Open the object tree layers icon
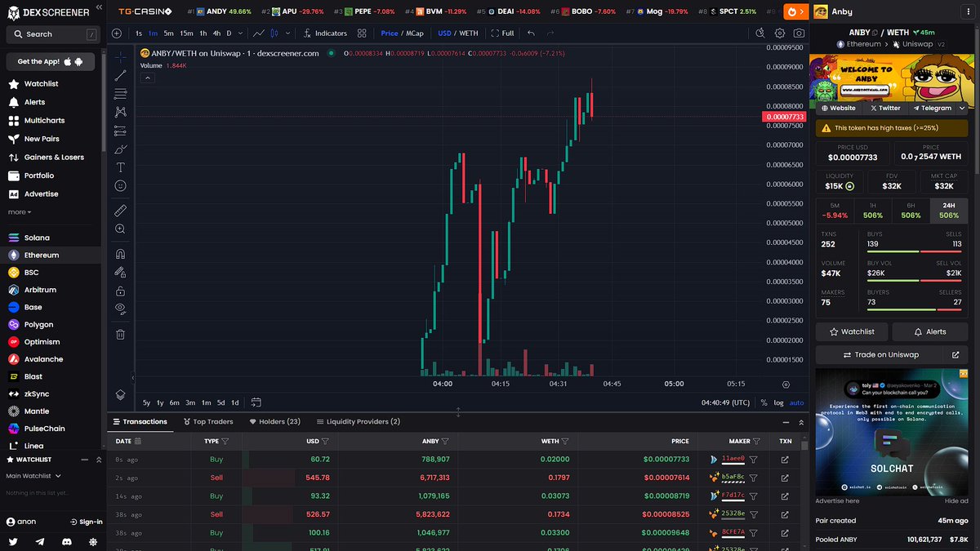This screenshot has width=980, height=551. pyautogui.click(x=120, y=394)
